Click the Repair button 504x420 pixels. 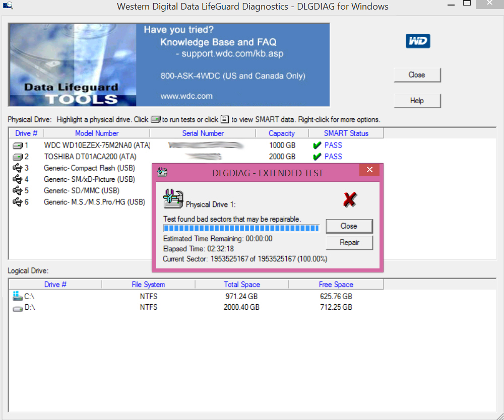point(349,242)
